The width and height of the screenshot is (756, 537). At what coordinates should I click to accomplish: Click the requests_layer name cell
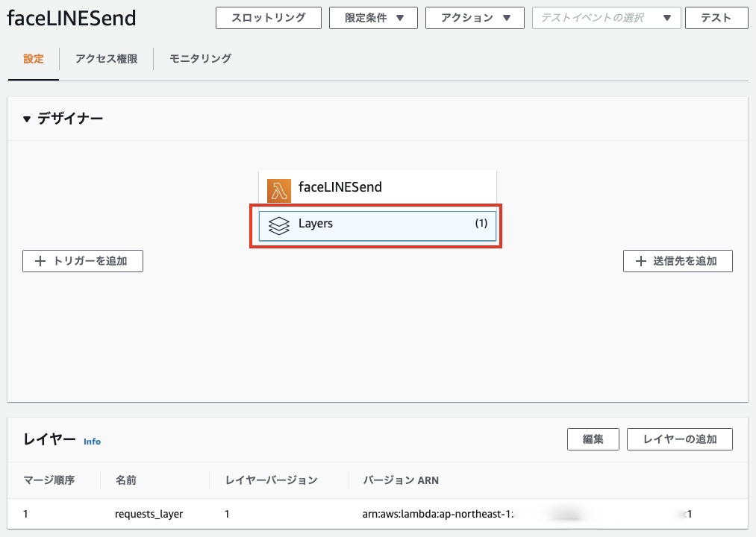pyautogui.click(x=149, y=515)
